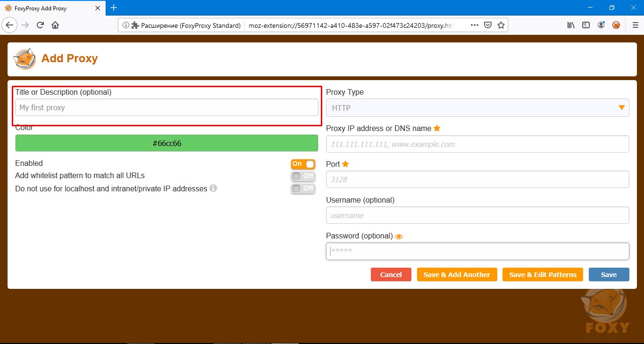
Task: Open the Firefox hamburger menu
Action: (635, 25)
